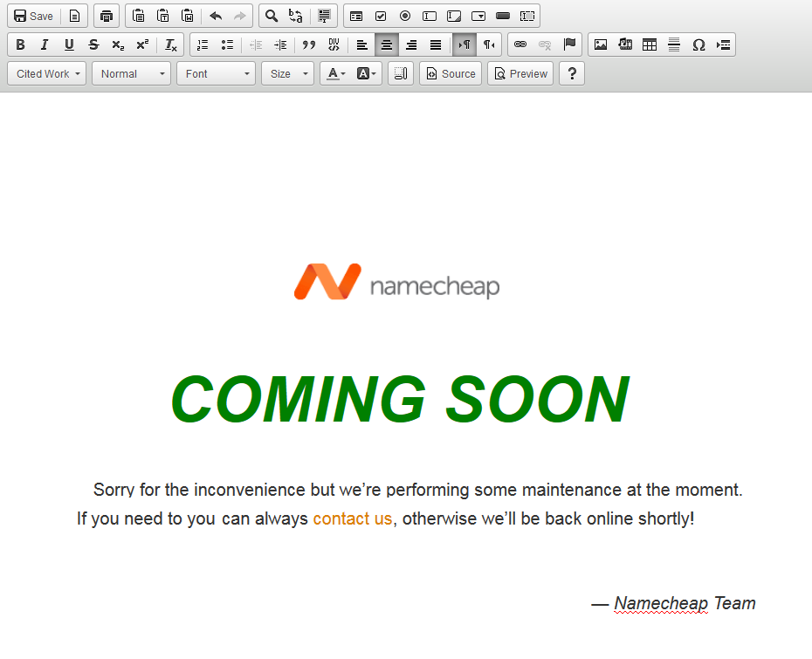Insert a hidden field
Screen dimensions: 812x659
pos(527,16)
